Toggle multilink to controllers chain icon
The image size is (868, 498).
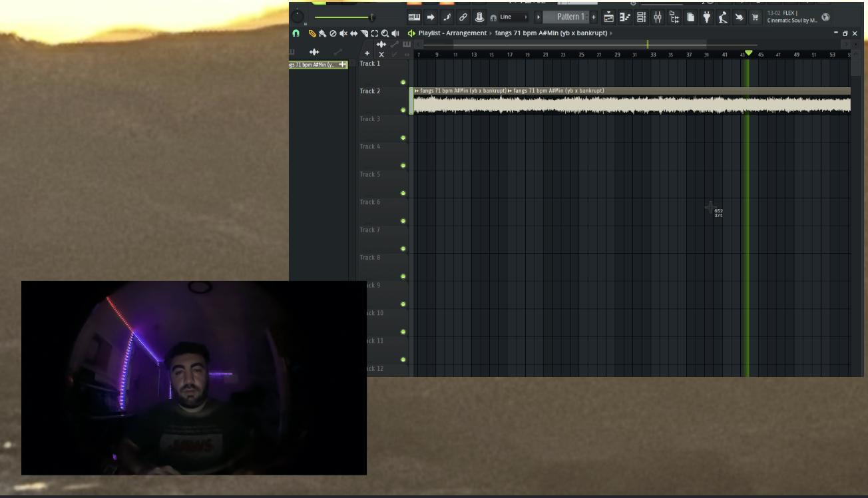pyautogui.click(x=463, y=17)
